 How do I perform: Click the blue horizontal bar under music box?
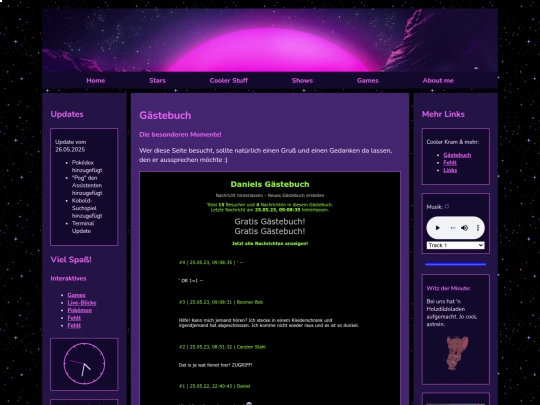pos(455,264)
